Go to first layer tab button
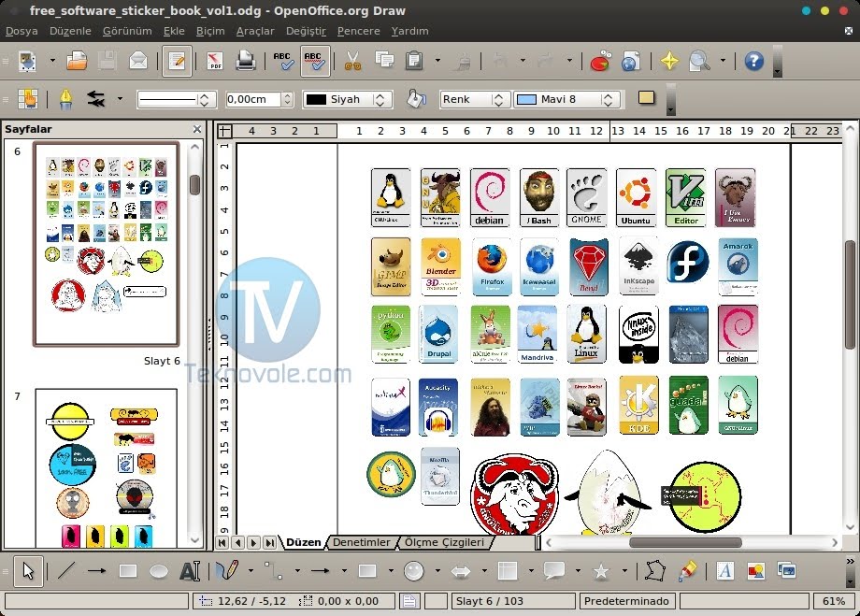This screenshot has height=616, width=860. [222, 542]
